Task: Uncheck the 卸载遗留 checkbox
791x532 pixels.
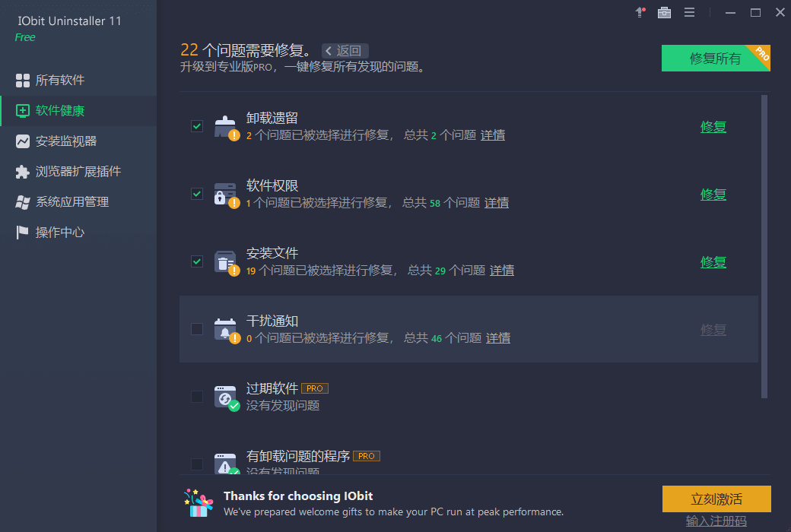Action: click(197, 126)
